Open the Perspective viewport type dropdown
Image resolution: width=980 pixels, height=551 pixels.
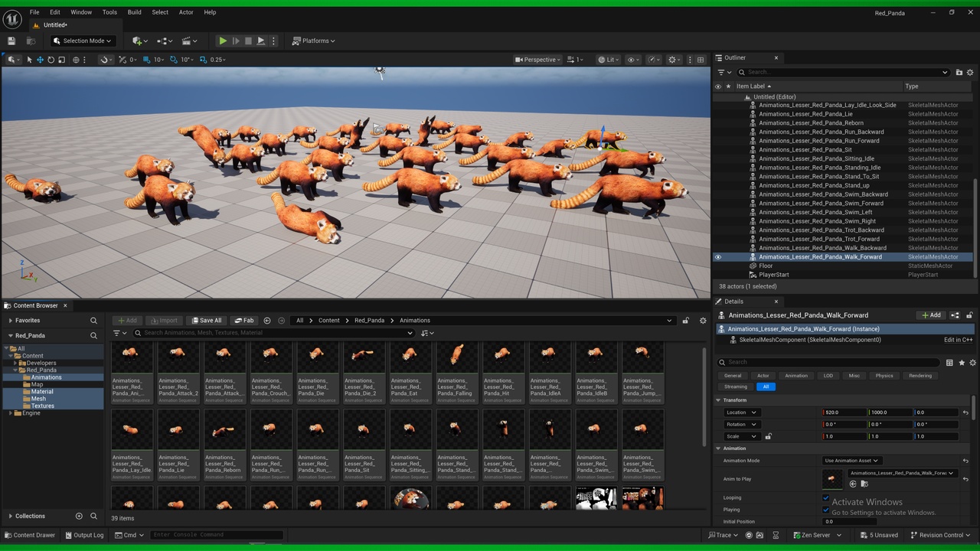click(537, 60)
